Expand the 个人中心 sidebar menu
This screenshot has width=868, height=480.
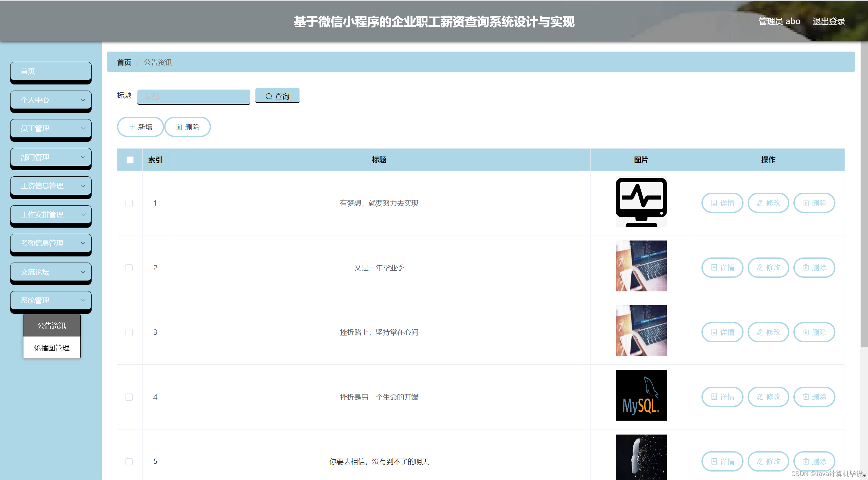pyautogui.click(x=51, y=100)
